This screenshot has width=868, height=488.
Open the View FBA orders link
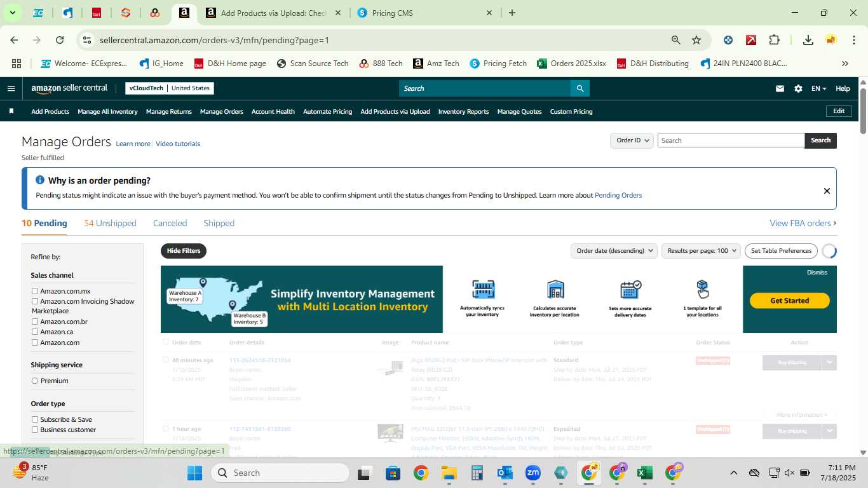[803, 223]
